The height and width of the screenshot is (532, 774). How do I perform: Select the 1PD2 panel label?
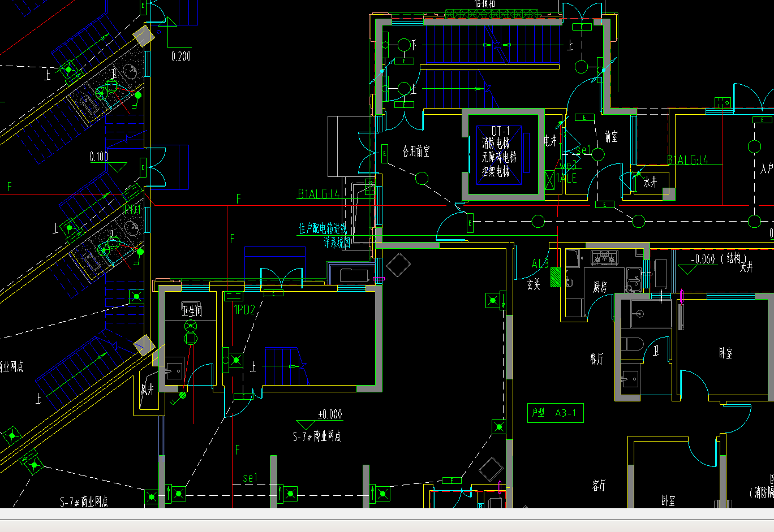click(244, 309)
